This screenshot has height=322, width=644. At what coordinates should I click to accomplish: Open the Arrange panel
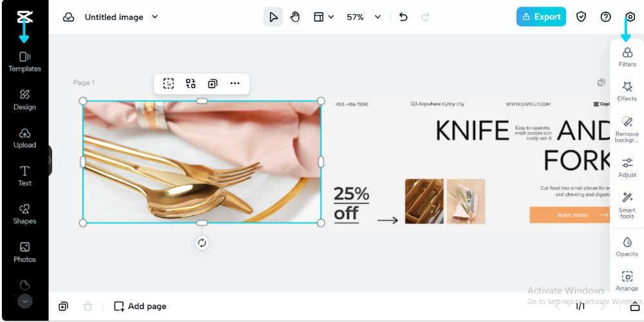tap(627, 281)
